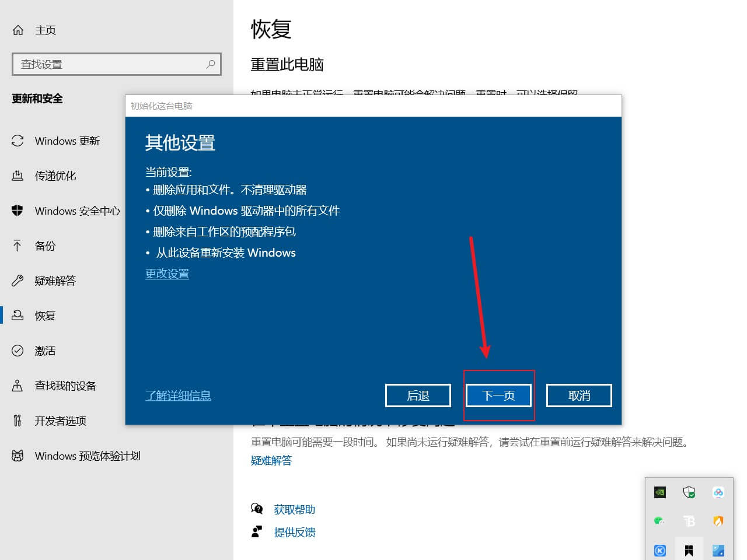Screen dimensions: 747x560
Task: Open Windows 预览体验计划 page
Action: coord(88,456)
